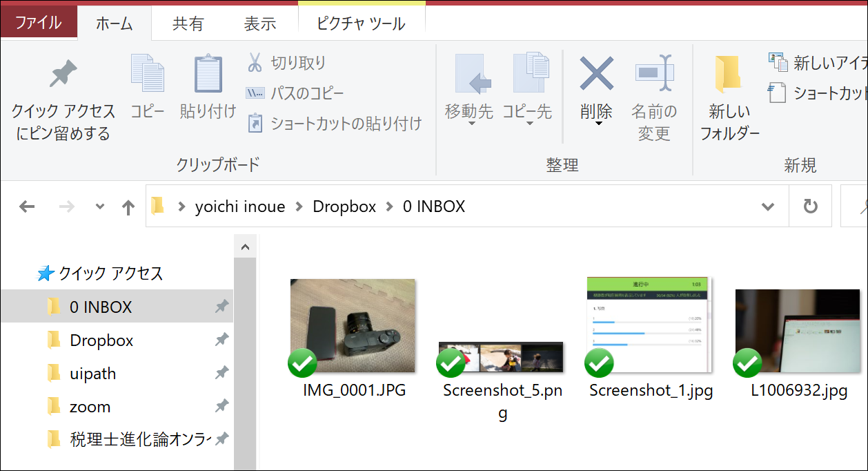This screenshot has width=868, height=471.
Task: Click the navigation pane scrollbar up arrow
Action: point(245,247)
